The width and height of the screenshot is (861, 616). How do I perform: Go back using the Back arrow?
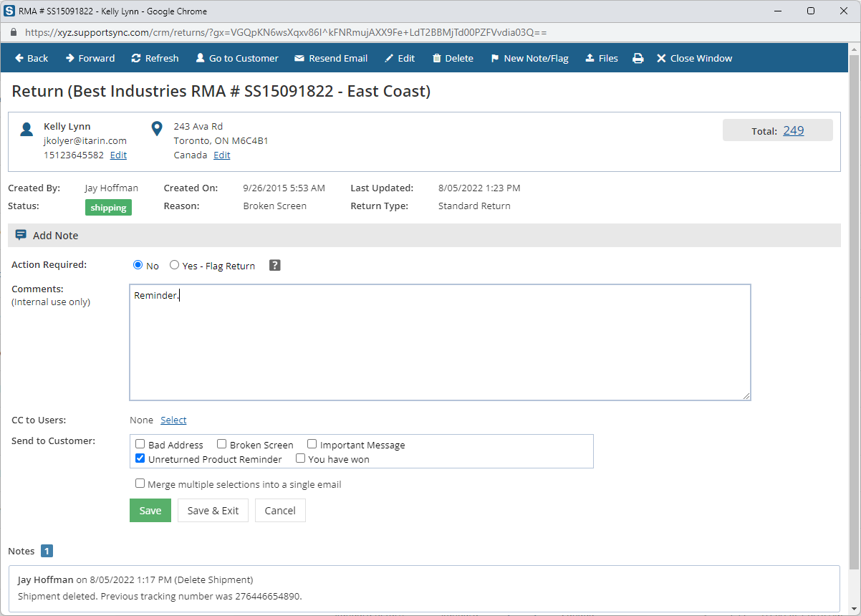(x=32, y=59)
